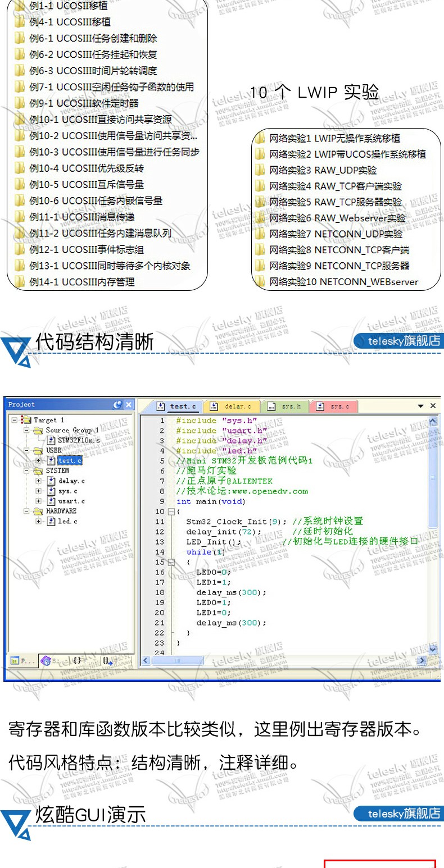Click folder icon of 例6-1 UCOSIII任务创建和删除
Image resolution: width=444 pixels, height=868 pixels.
[x=20, y=39]
